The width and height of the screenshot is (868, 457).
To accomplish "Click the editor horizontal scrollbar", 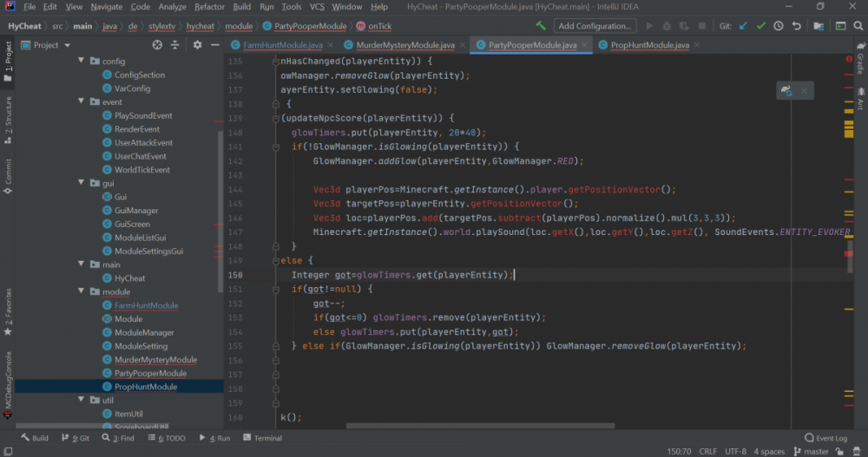I will pyautogui.click(x=481, y=426).
